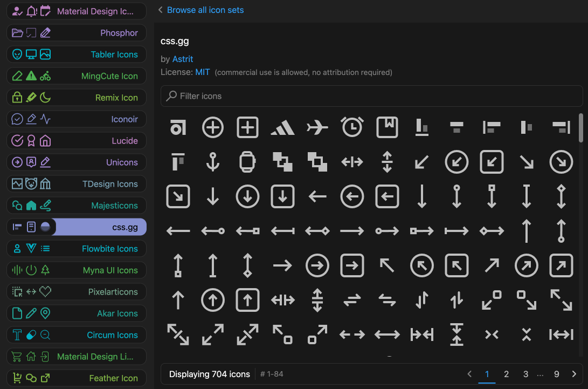Go to page 2 of icons
This screenshot has width=588, height=389.
(506, 374)
